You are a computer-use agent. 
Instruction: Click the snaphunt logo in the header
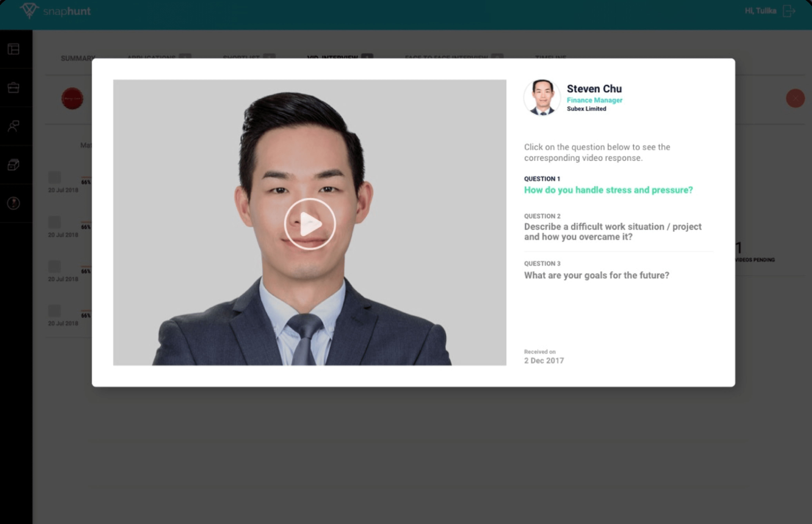[56, 11]
